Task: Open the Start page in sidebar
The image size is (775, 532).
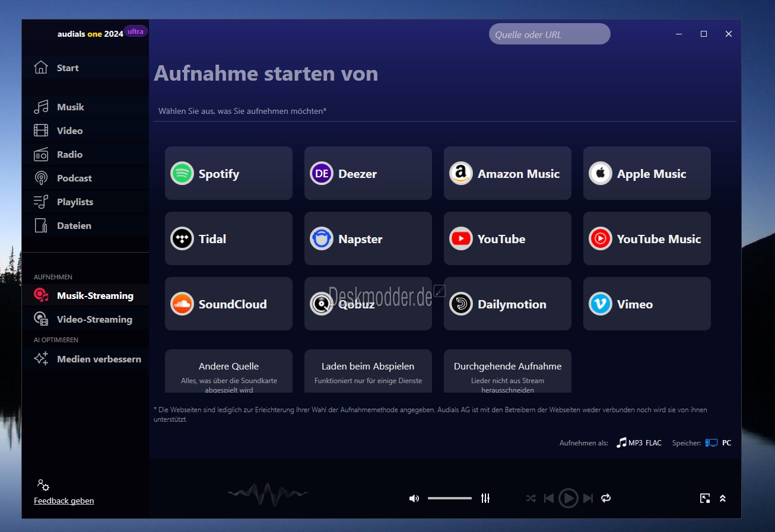Action: pyautogui.click(x=85, y=68)
